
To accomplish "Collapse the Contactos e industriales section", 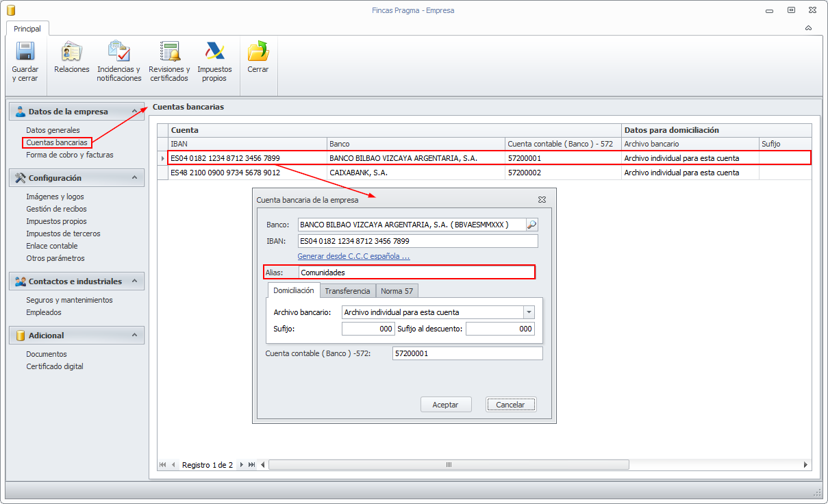I will click(134, 281).
